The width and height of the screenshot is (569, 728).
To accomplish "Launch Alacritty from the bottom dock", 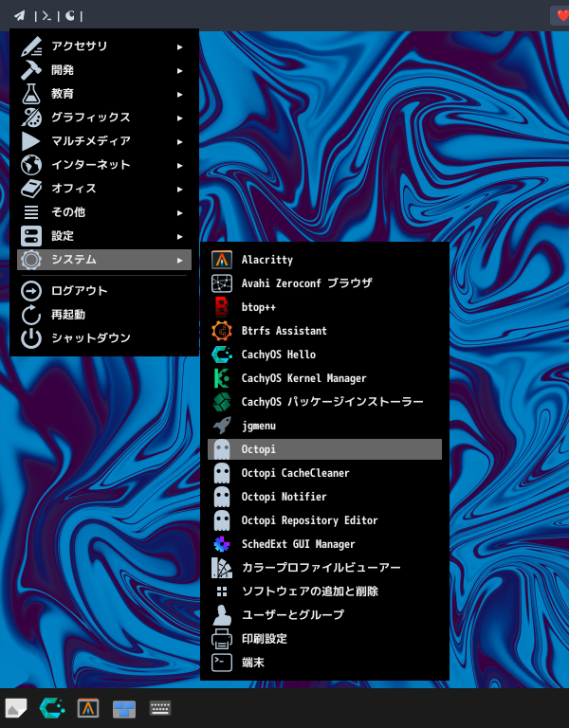I will coord(88,708).
